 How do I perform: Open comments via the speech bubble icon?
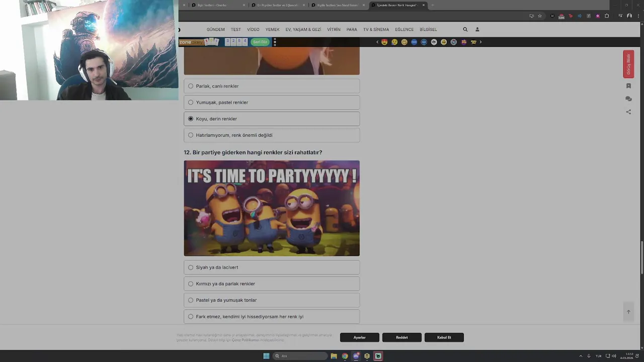coord(628,99)
